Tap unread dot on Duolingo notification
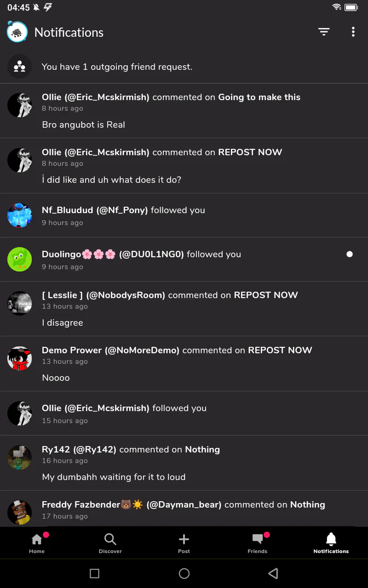Image resolution: width=368 pixels, height=588 pixels. [x=350, y=254]
